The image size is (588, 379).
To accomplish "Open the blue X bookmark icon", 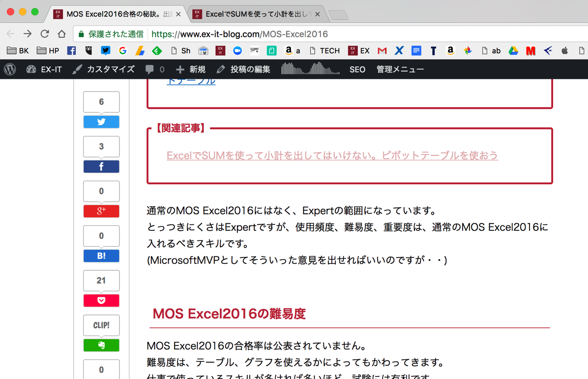I will click(399, 51).
